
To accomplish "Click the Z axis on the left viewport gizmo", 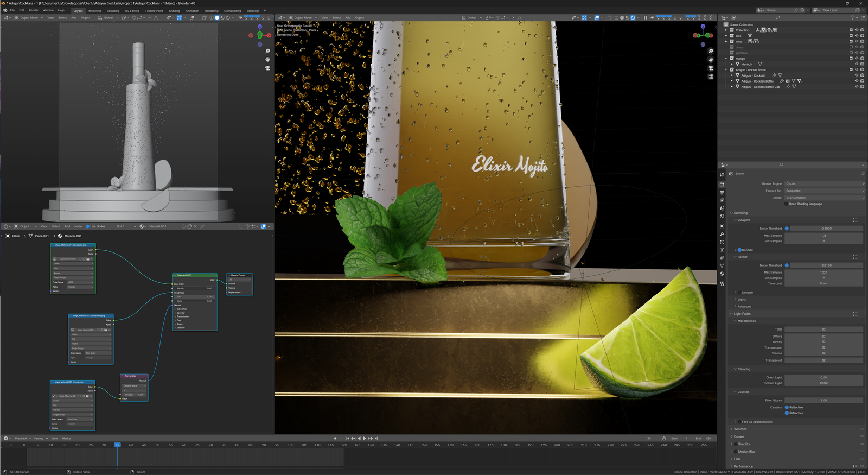I will point(260,27).
